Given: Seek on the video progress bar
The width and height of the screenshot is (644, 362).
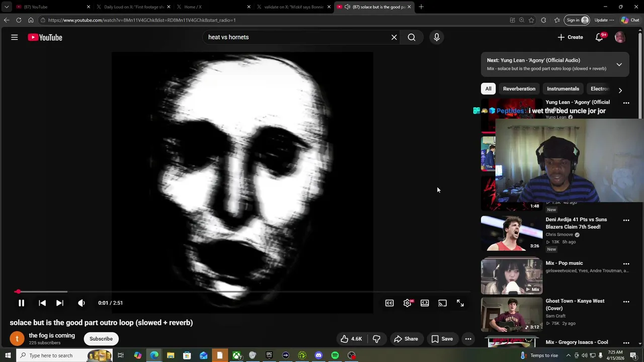Looking at the screenshot, I should (x=242, y=292).
